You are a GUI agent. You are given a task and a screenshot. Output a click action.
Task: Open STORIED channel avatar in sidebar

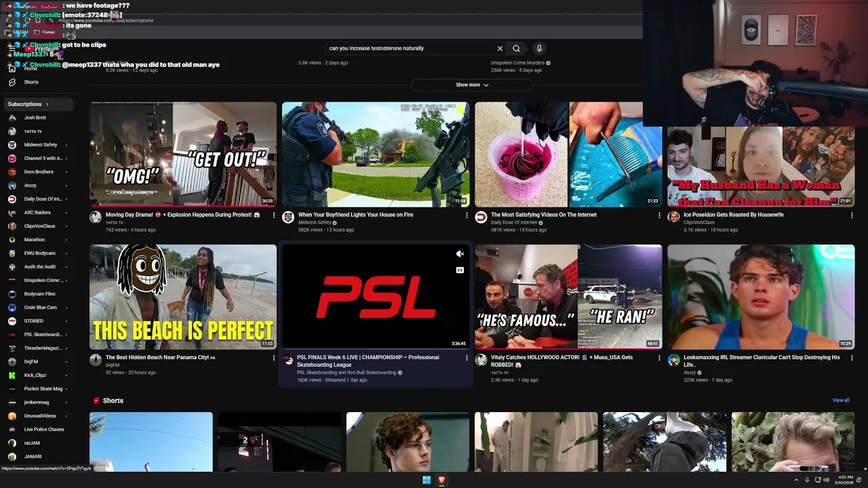coord(12,321)
